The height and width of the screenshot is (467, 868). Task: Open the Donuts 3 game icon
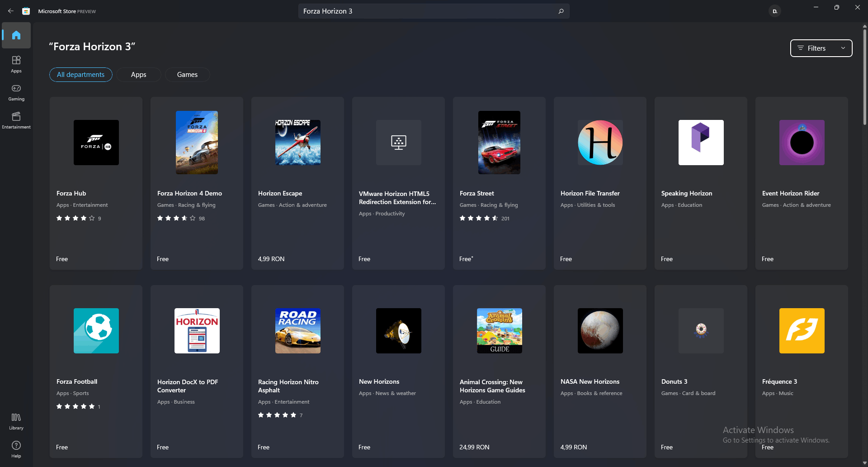tap(701, 331)
